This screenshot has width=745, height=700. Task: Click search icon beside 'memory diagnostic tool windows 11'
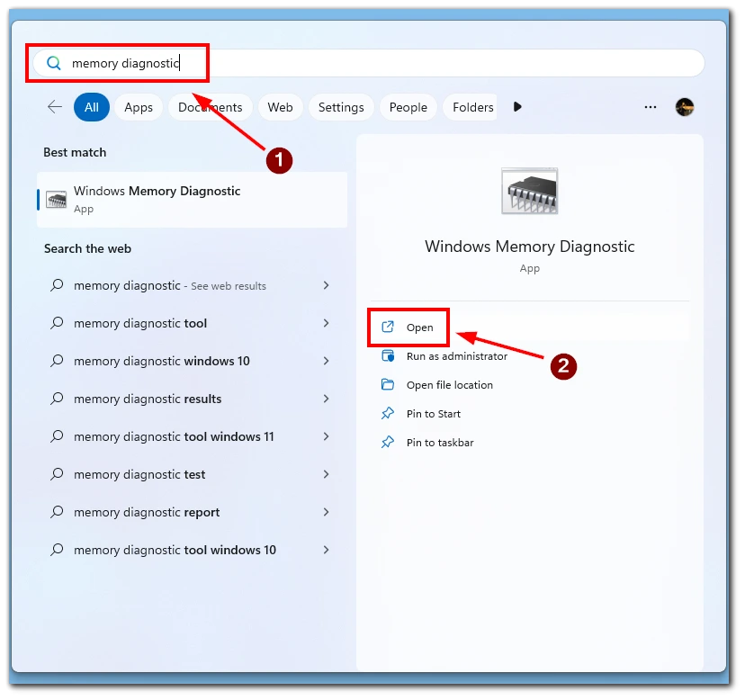[x=57, y=436]
